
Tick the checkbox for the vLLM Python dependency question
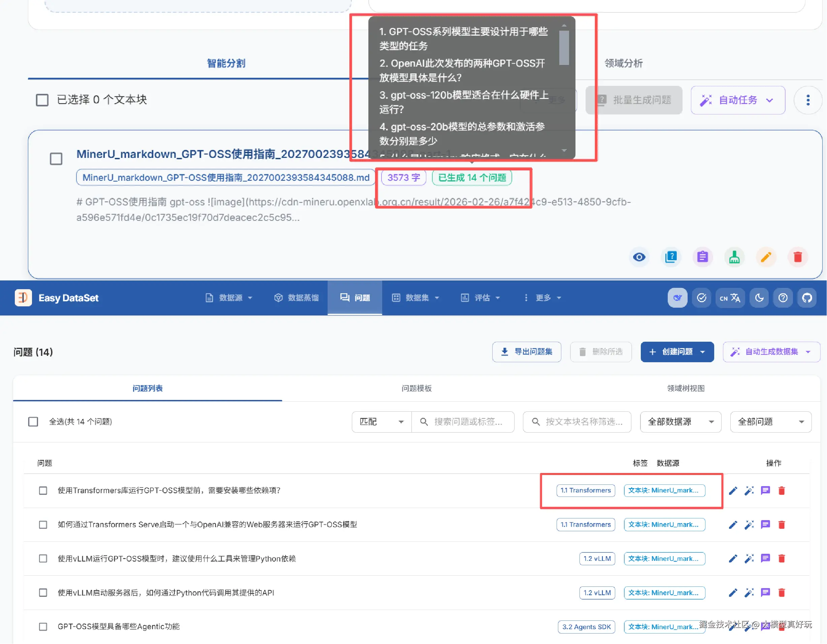tap(43, 559)
